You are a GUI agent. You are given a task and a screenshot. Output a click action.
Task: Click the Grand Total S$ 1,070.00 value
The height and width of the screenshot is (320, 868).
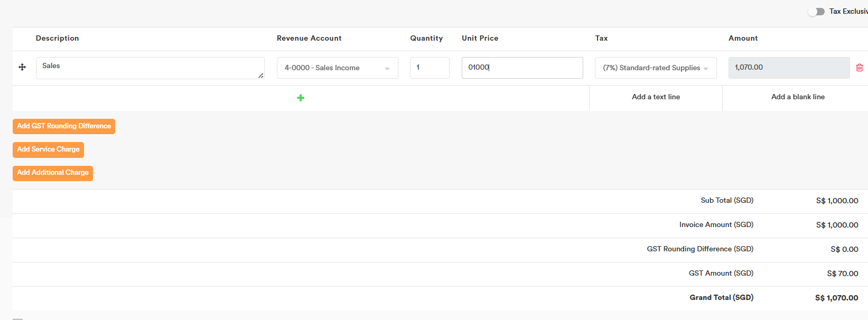click(x=836, y=298)
